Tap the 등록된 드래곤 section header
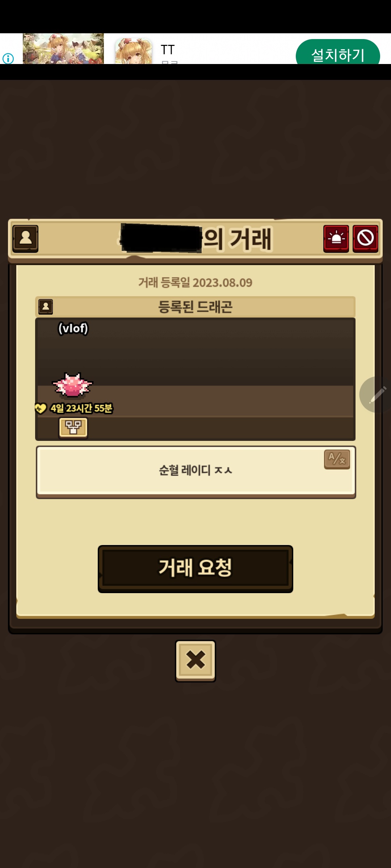 coord(195,307)
